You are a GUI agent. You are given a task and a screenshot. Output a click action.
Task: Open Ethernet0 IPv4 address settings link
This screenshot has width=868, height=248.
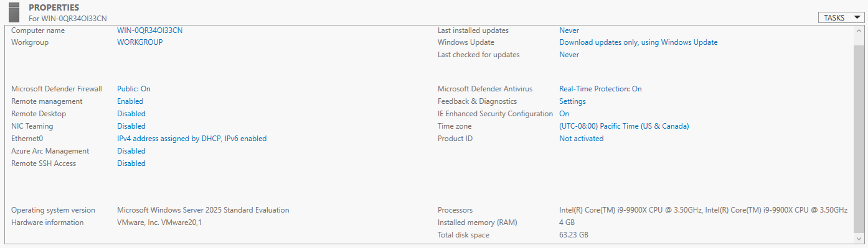point(192,139)
